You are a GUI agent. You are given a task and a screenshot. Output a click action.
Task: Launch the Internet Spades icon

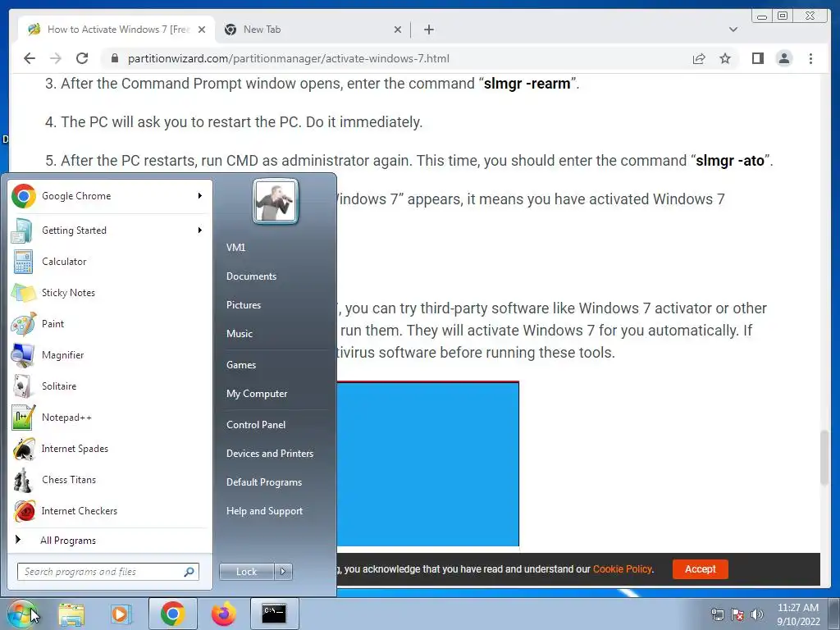(23, 449)
